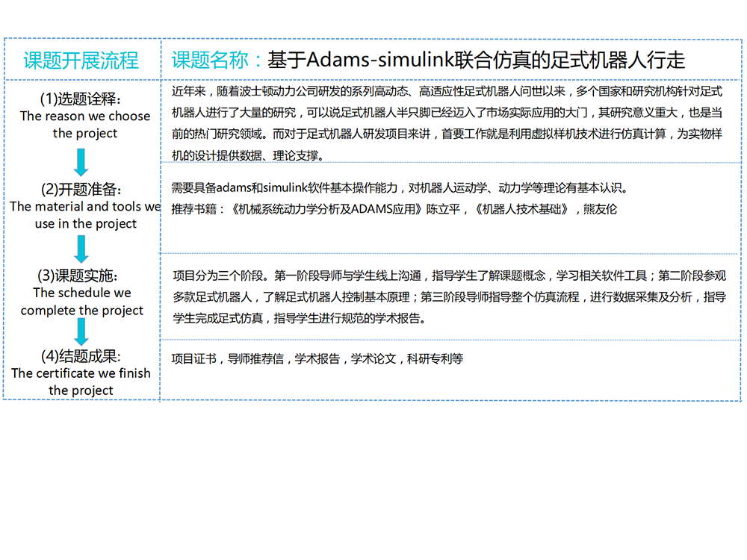The image size is (747, 560).
Task: Click the line "The material and tools we"
Action: pyautogui.click(x=85, y=206)
